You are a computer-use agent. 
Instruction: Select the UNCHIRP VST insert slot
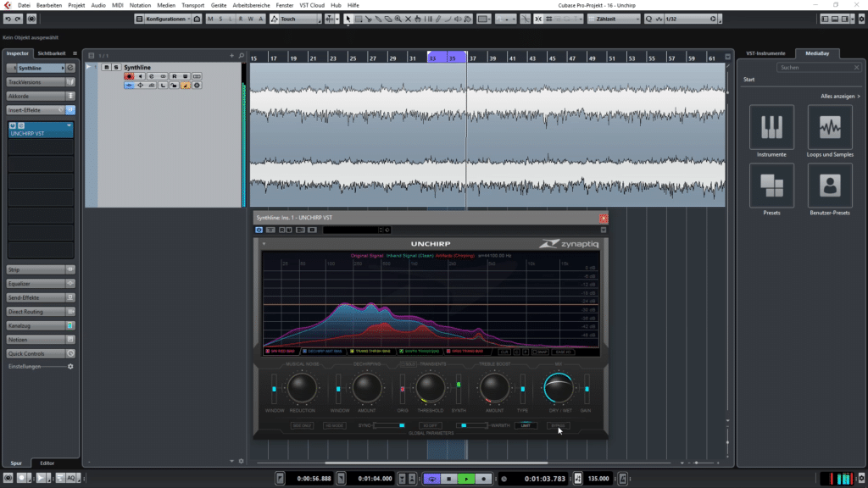(41, 130)
